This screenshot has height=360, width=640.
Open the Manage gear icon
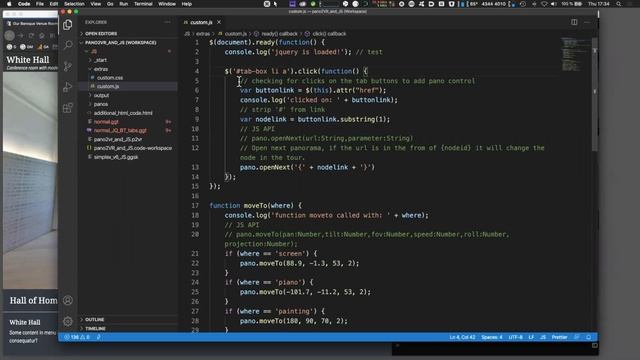[x=68, y=321]
